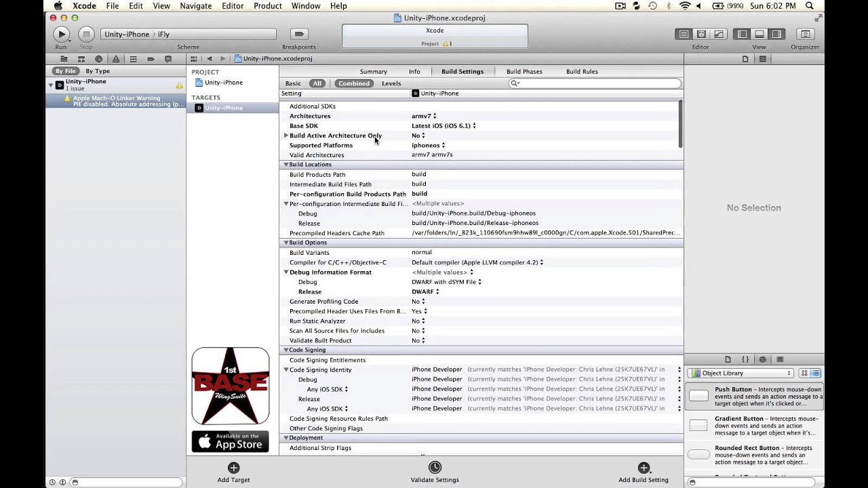
Task: Open the project navigator folder icon
Action: coord(64,59)
